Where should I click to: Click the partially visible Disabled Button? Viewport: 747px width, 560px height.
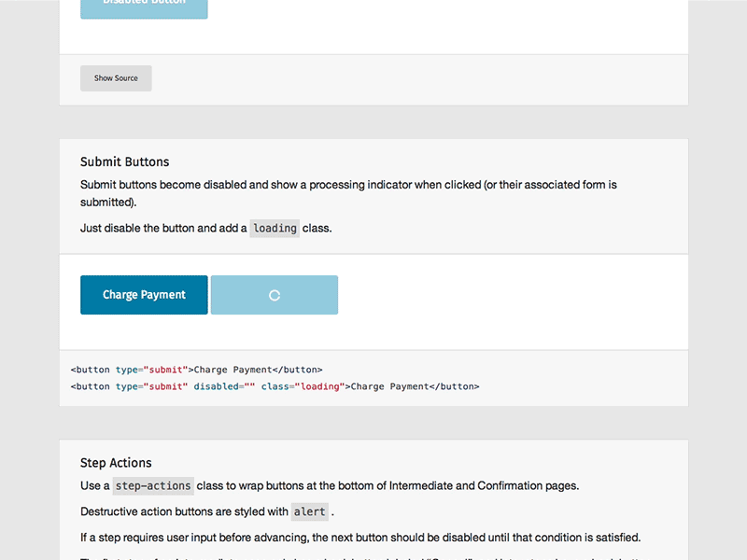tap(144, 9)
